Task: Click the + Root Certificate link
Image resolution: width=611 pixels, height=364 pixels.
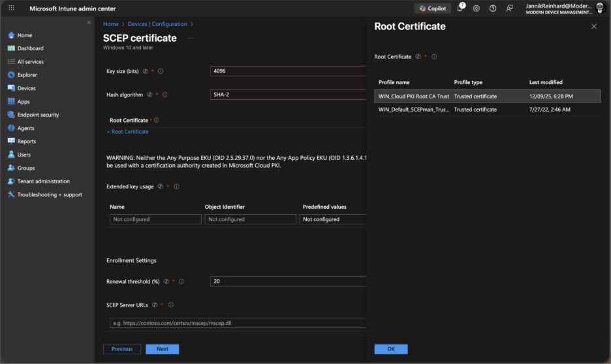Action: [127, 132]
